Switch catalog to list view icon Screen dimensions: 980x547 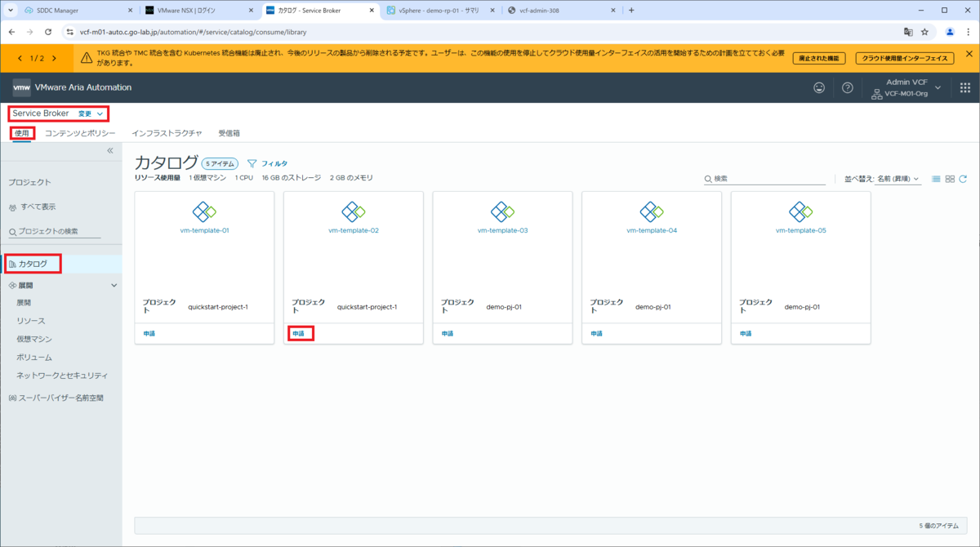[x=937, y=179]
